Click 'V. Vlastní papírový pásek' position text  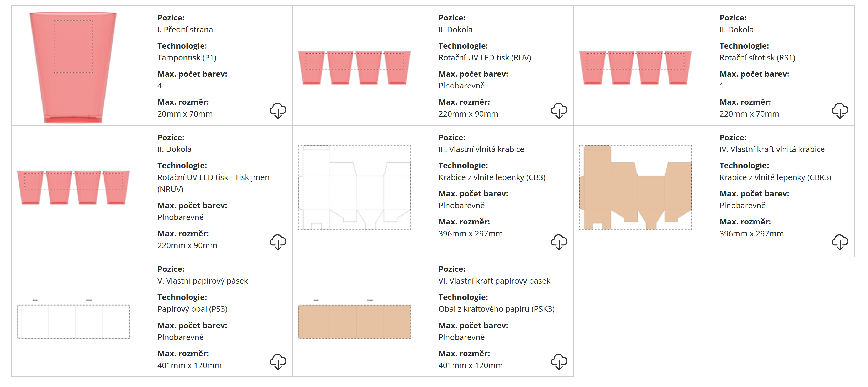click(x=203, y=281)
